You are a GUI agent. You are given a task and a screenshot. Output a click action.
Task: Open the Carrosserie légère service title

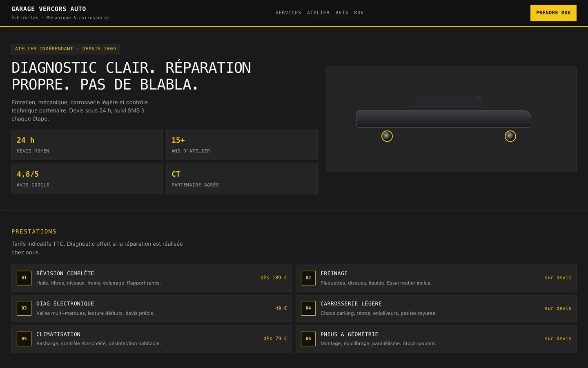(x=351, y=304)
